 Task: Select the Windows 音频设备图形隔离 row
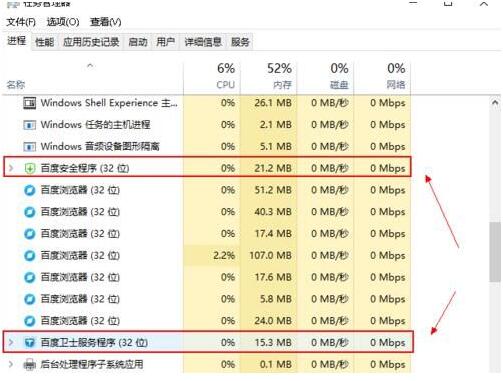[207, 147]
